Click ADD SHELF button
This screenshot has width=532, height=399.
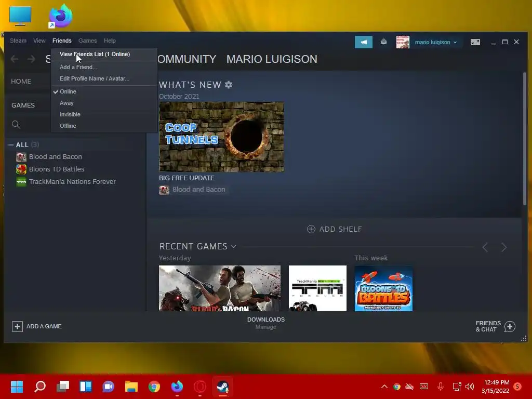coord(334,229)
